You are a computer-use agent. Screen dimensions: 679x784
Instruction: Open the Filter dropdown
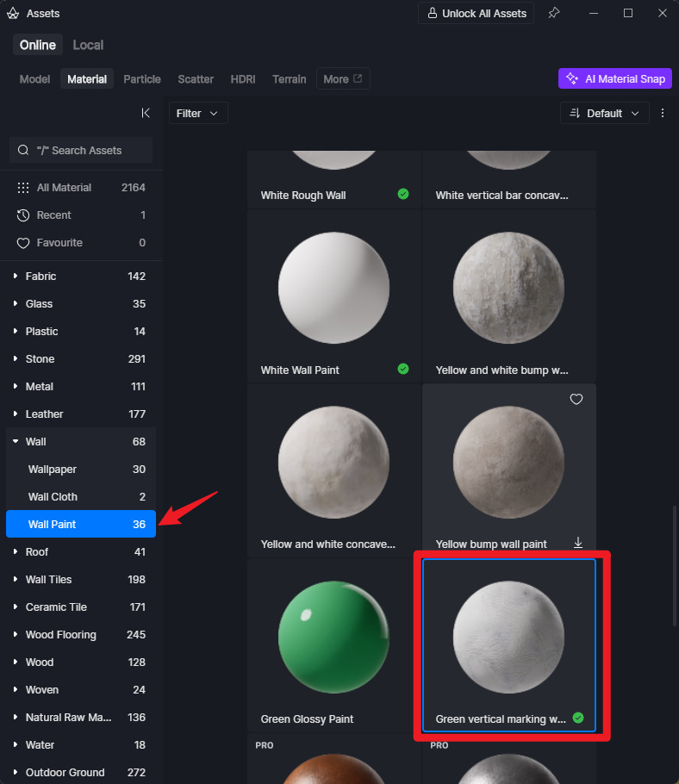tap(198, 113)
